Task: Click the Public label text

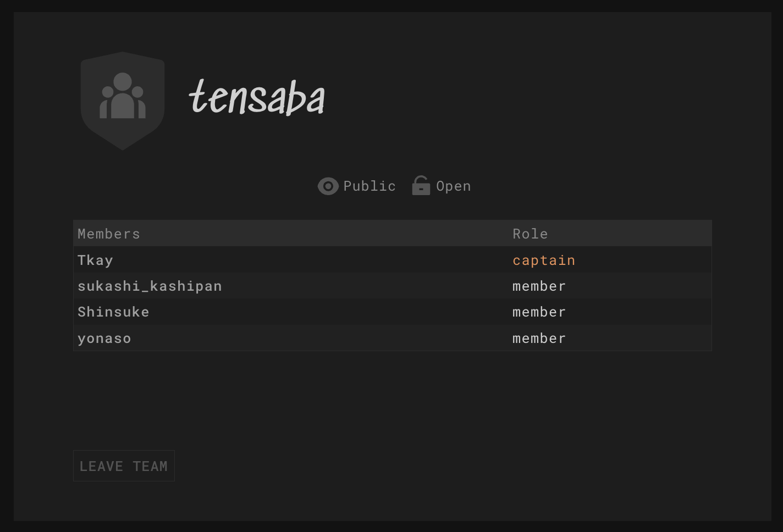Action: click(x=370, y=186)
